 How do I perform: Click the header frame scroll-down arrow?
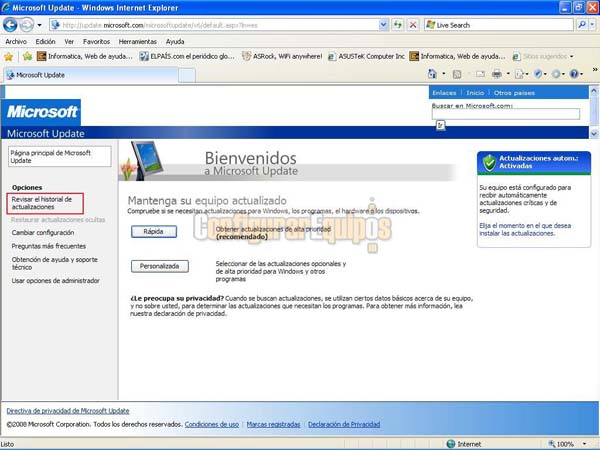click(x=594, y=134)
